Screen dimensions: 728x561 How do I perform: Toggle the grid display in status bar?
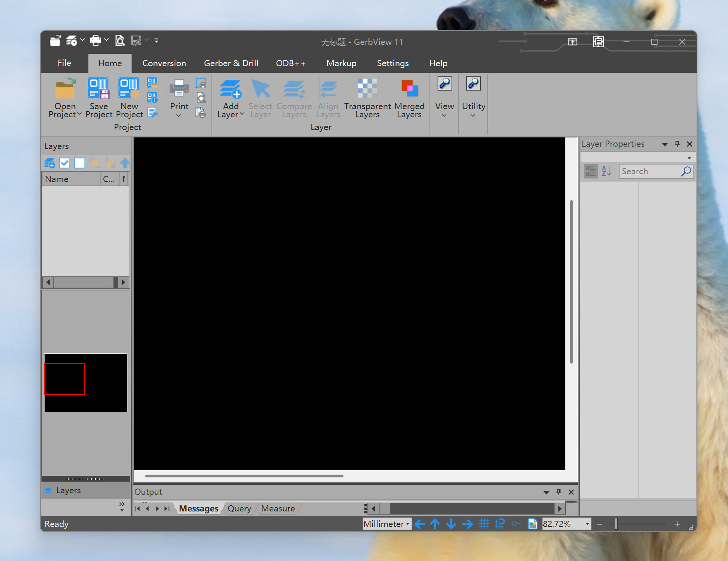click(x=484, y=524)
